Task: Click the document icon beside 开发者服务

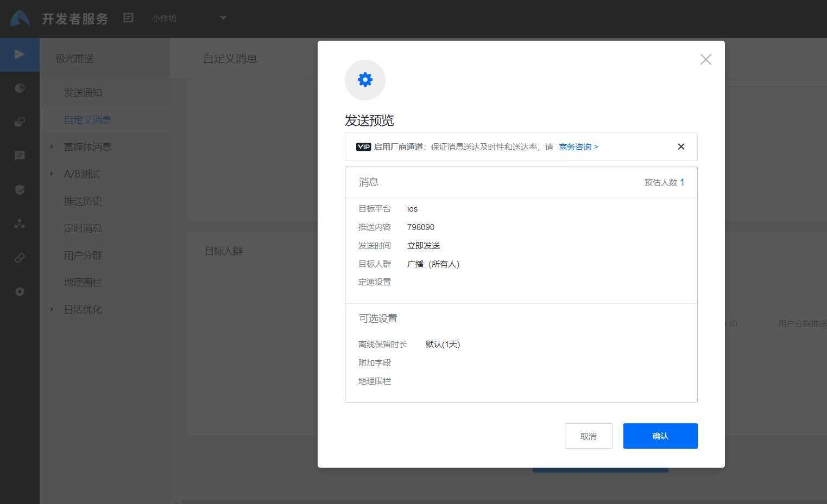Action: [x=128, y=18]
